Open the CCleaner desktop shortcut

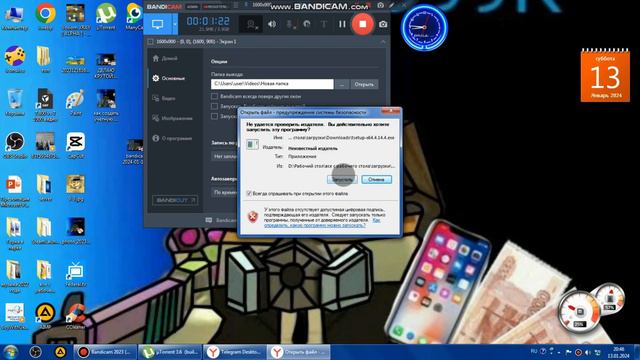pos(76,316)
